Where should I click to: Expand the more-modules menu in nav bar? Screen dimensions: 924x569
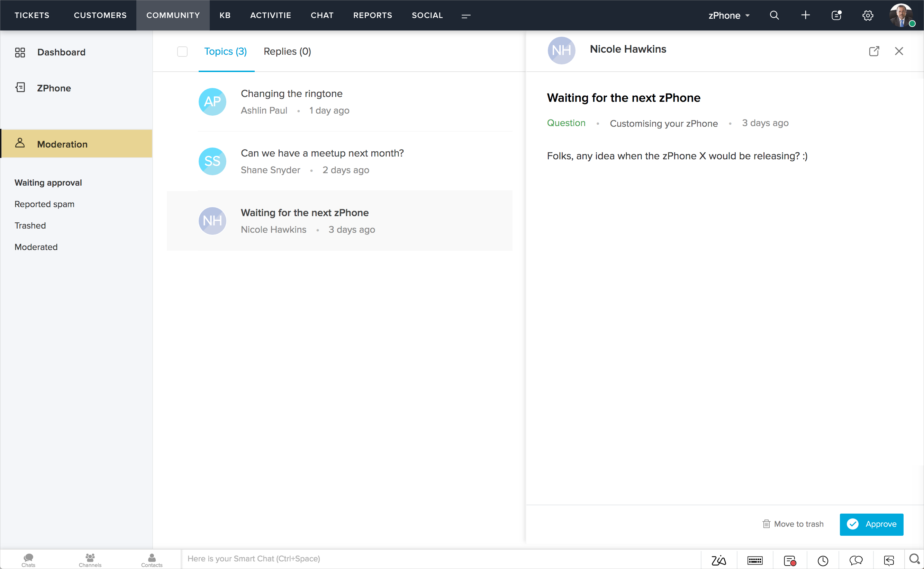point(466,16)
